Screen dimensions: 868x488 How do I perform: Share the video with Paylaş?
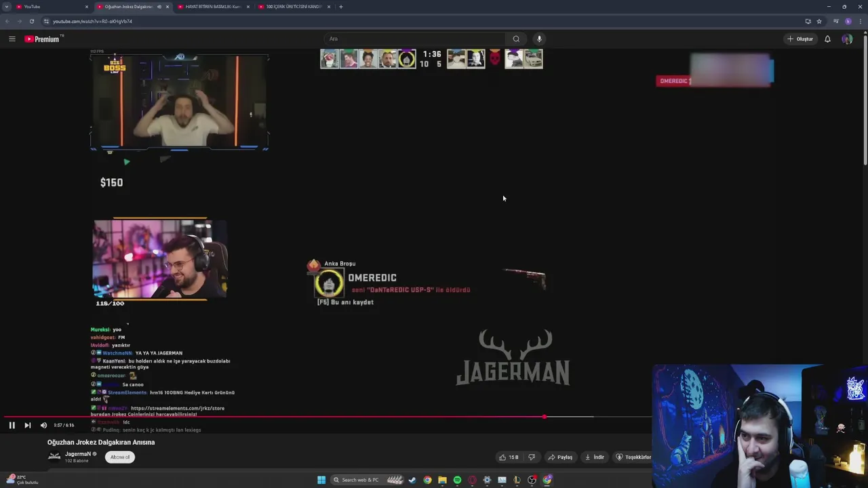560,457
